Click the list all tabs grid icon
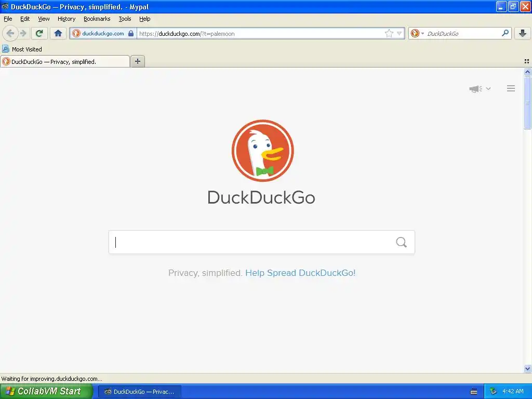532x399 pixels. tap(527, 61)
